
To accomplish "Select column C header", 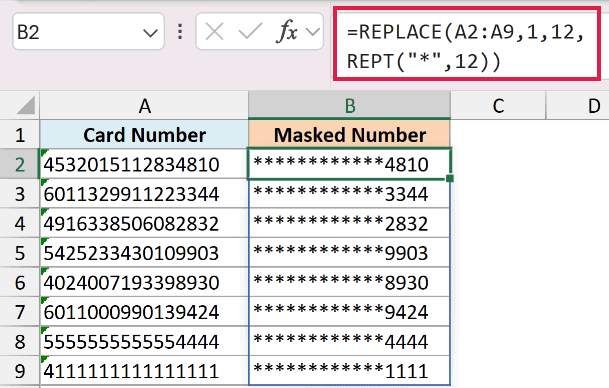I will (x=498, y=106).
